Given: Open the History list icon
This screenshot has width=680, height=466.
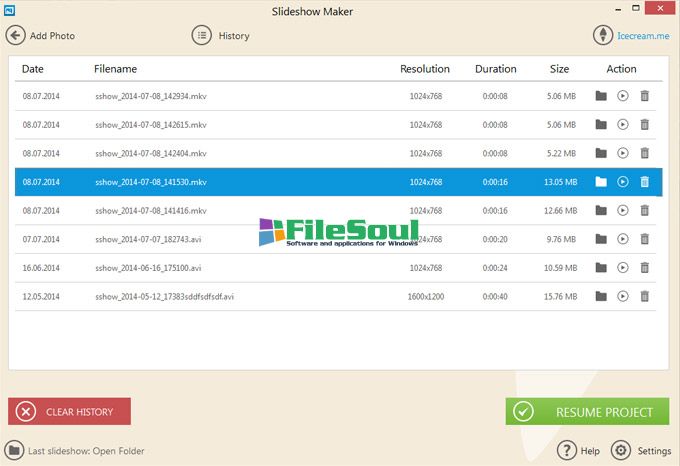Looking at the screenshot, I should click(x=202, y=35).
